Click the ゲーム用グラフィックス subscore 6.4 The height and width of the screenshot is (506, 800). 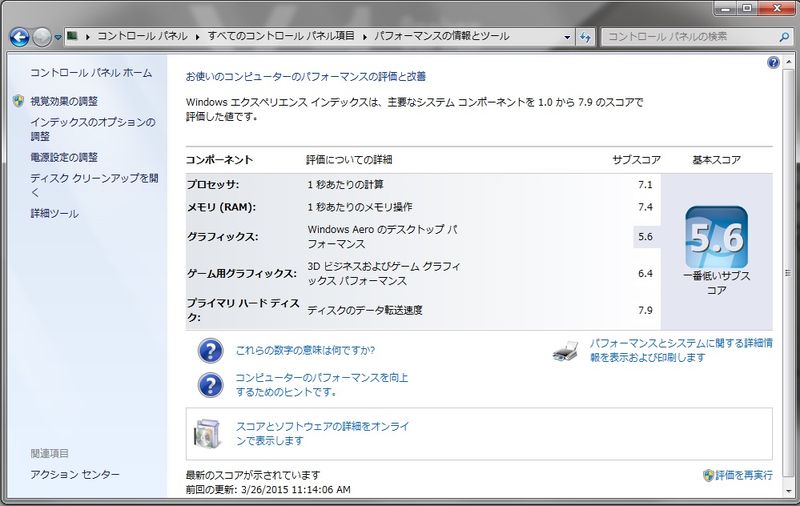pos(645,273)
